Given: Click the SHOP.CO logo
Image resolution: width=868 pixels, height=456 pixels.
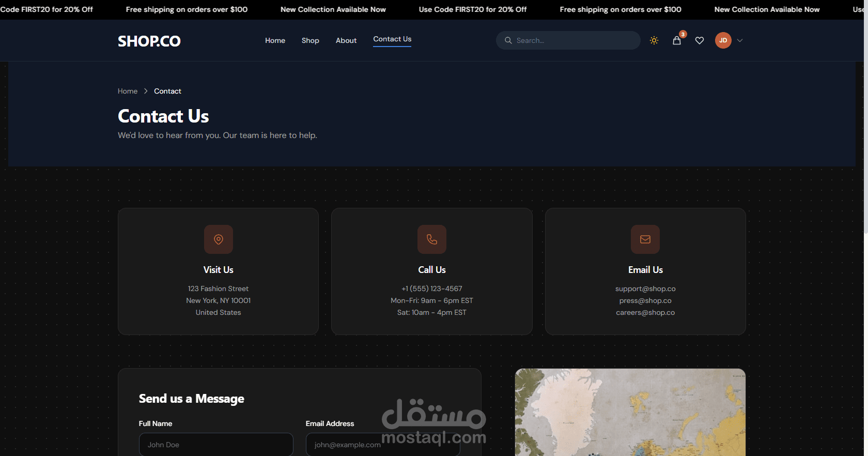Looking at the screenshot, I should pos(149,41).
